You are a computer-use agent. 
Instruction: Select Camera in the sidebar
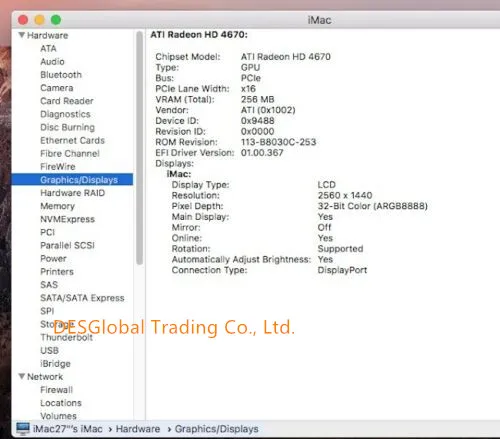tap(57, 88)
